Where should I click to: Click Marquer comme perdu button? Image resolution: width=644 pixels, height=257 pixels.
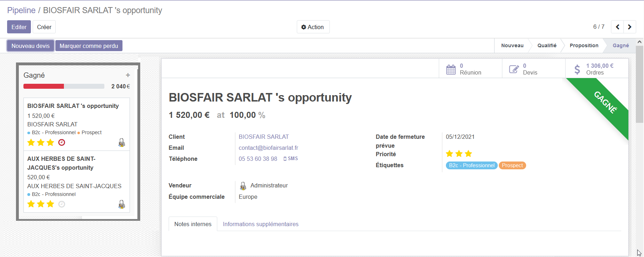click(89, 46)
